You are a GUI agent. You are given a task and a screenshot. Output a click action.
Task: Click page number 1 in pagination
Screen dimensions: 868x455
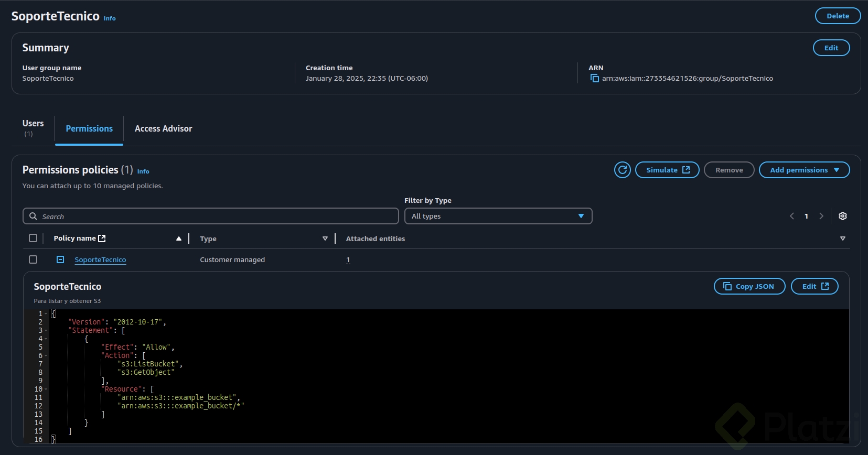click(807, 216)
